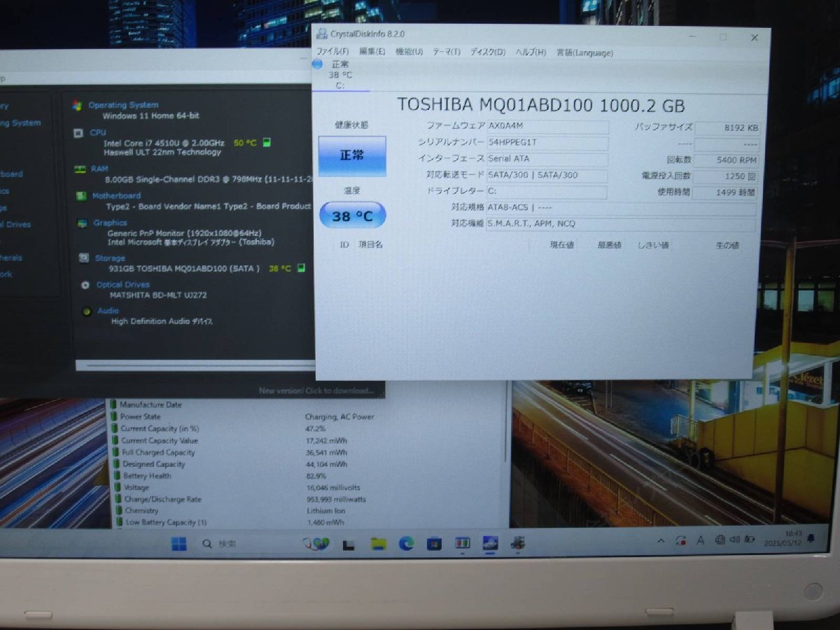
Task: Open the Graphics section link in Speccy
Action: click(111, 223)
